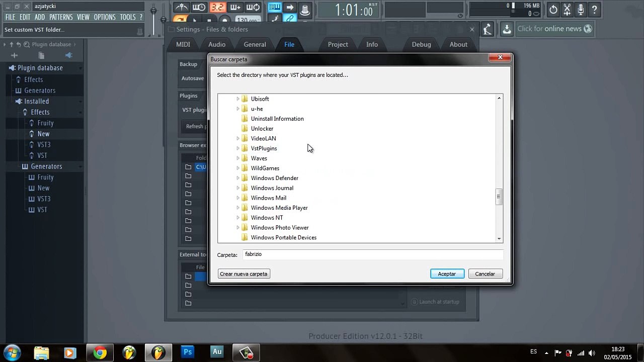644x362 pixels.
Task: Select Fruity under Effects in browser
Action: [45, 123]
